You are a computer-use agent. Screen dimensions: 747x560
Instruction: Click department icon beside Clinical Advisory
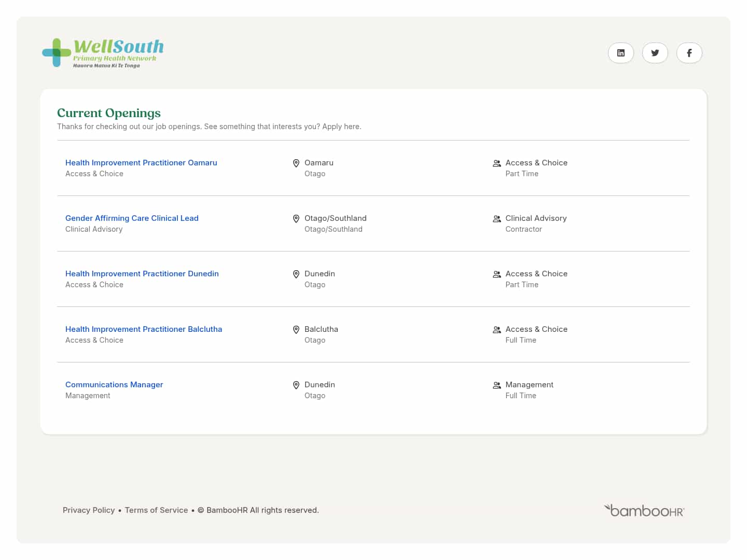click(497, 219)
